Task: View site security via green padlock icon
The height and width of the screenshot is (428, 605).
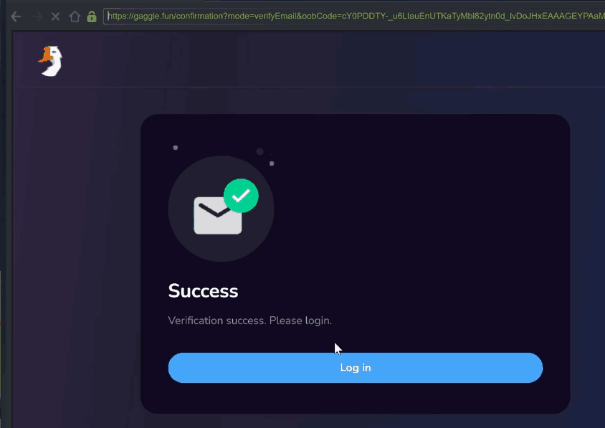Action: click(91, 17)
